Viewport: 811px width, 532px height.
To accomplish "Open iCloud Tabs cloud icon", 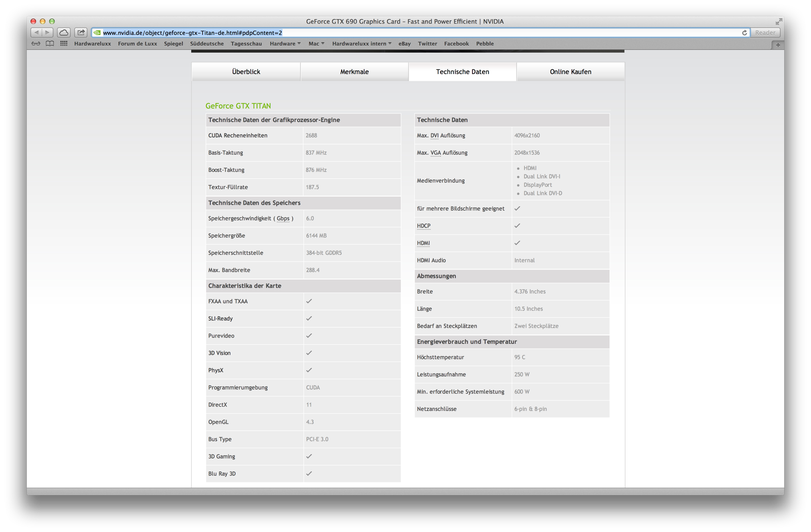I will tap(64, 32).
